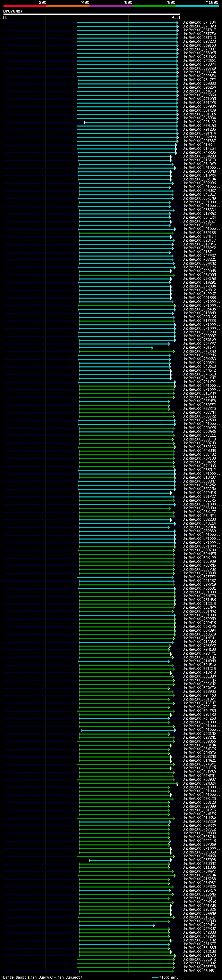
Task: Select the UniRef100_Q59I53 label
Action: tap(199, 45)
